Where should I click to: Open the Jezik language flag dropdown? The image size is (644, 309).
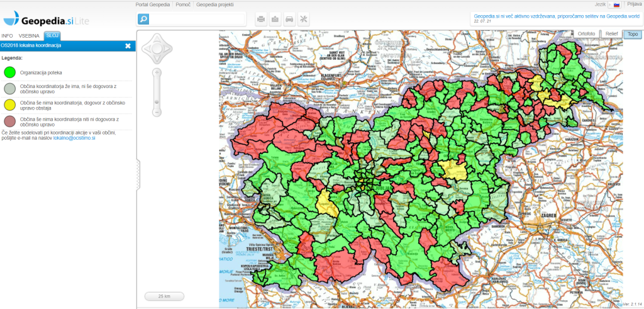(617, 4)
